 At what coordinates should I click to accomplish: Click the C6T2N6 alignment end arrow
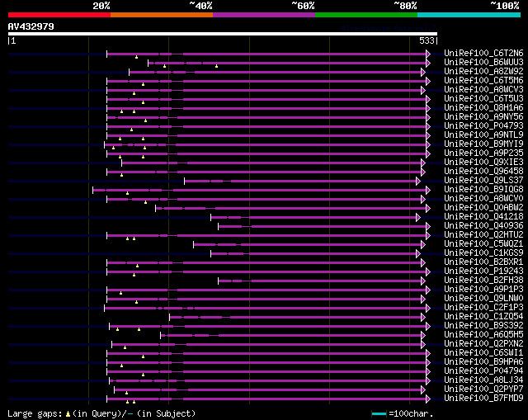(x=428, y=54)
